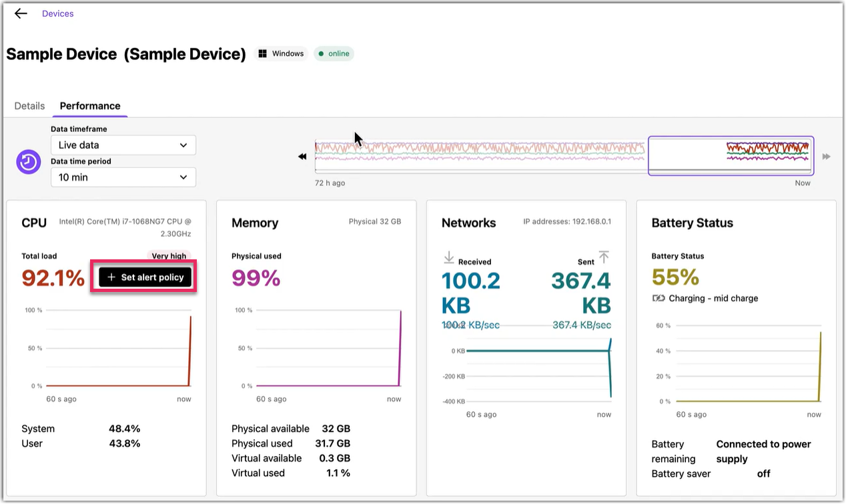Click the Received download arrow icon
Image resolution: width=846 pixels, height=504 pixels.
point(448,258)
